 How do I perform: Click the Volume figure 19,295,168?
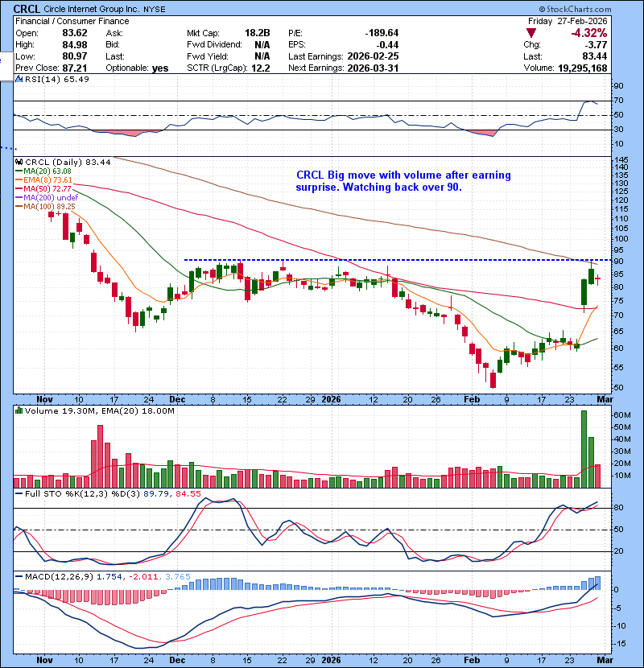coord(582,68)
